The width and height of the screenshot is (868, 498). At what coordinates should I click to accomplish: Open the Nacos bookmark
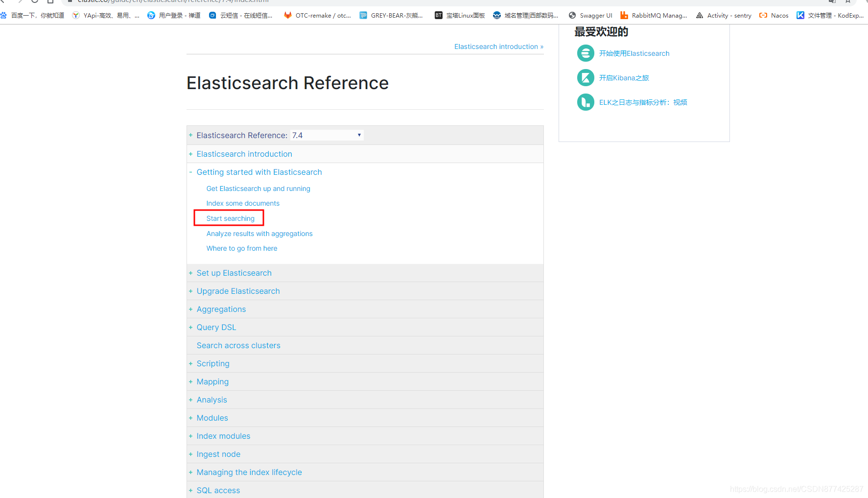(x=774, y=15)
